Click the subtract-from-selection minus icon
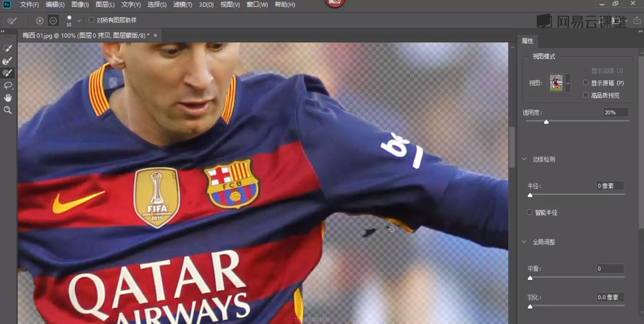This screenshot has height=324, width=644. click(x=53, y=21)
